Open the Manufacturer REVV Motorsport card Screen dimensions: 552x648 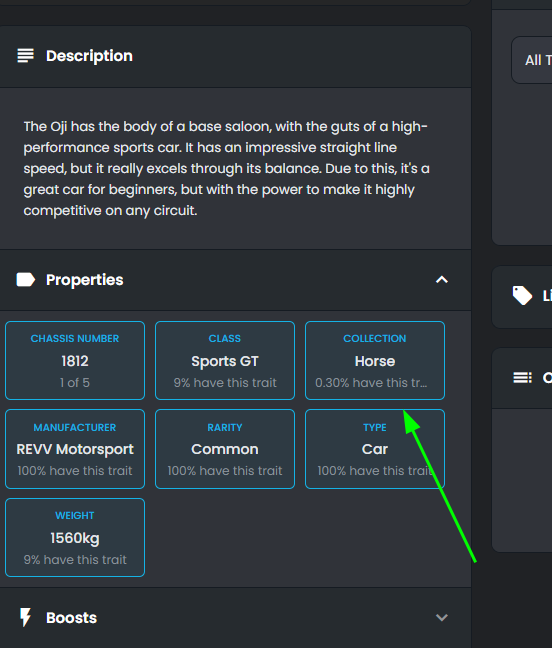point(75,449)
